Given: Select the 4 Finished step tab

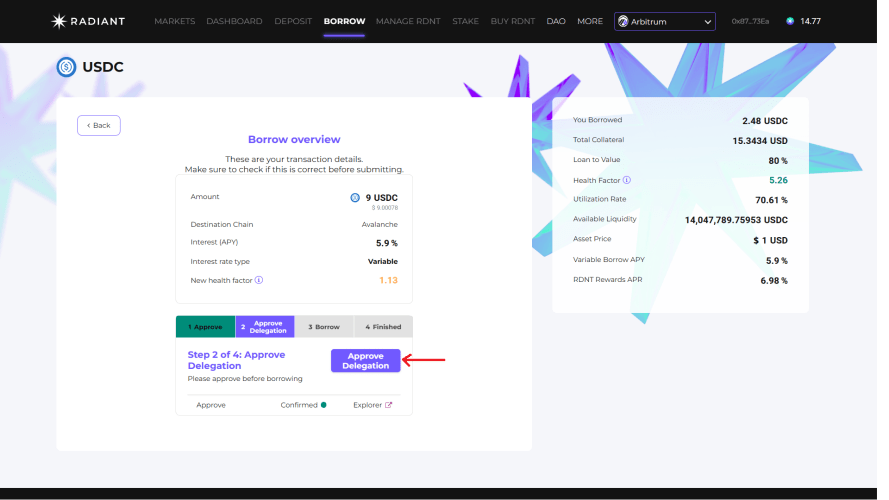Looking at the screenshot, I should coord(383,327).
